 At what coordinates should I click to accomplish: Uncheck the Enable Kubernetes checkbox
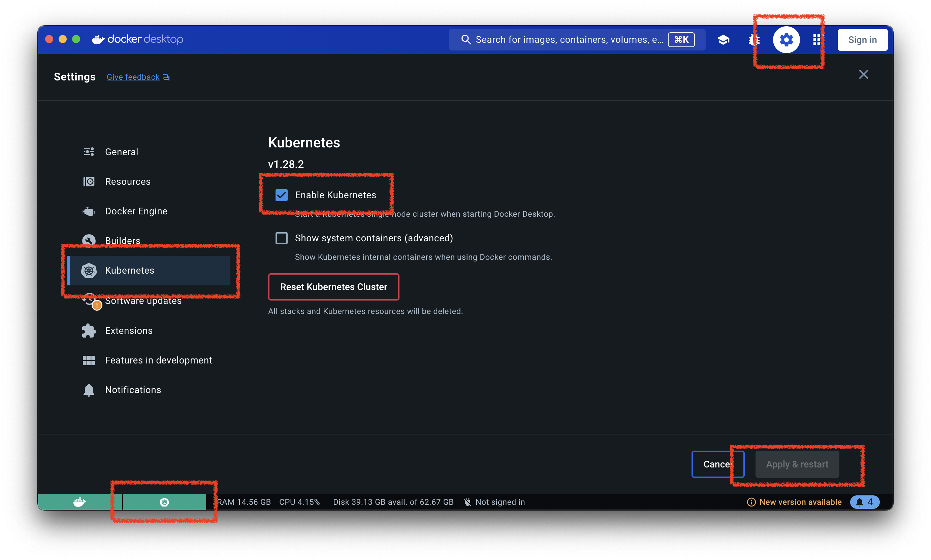point(281,195)
